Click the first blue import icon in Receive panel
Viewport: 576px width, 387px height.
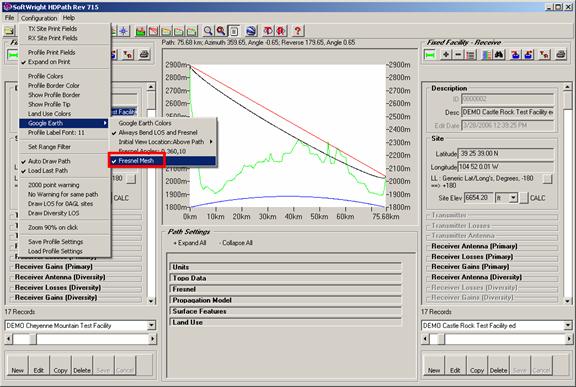point(515,55)
